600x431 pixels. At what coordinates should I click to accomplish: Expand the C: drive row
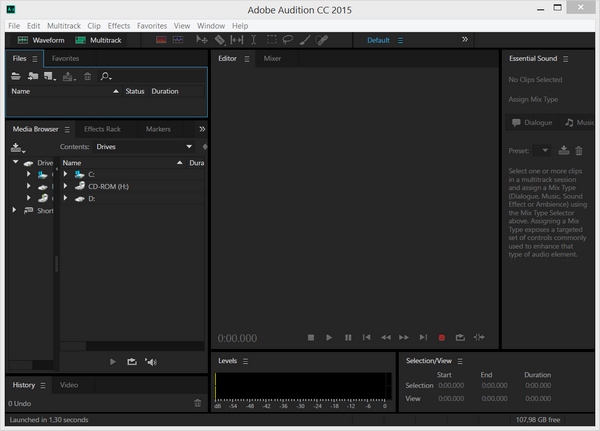[65, 174]
